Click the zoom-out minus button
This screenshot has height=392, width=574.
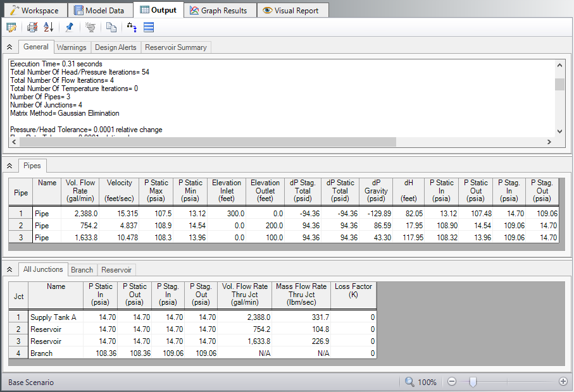click(452, 382)
